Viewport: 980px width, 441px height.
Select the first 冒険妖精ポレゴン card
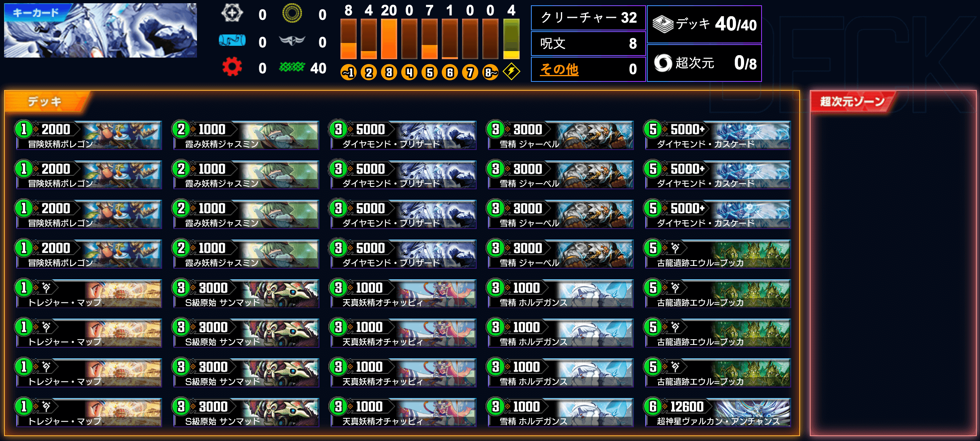tap(88, 135)
